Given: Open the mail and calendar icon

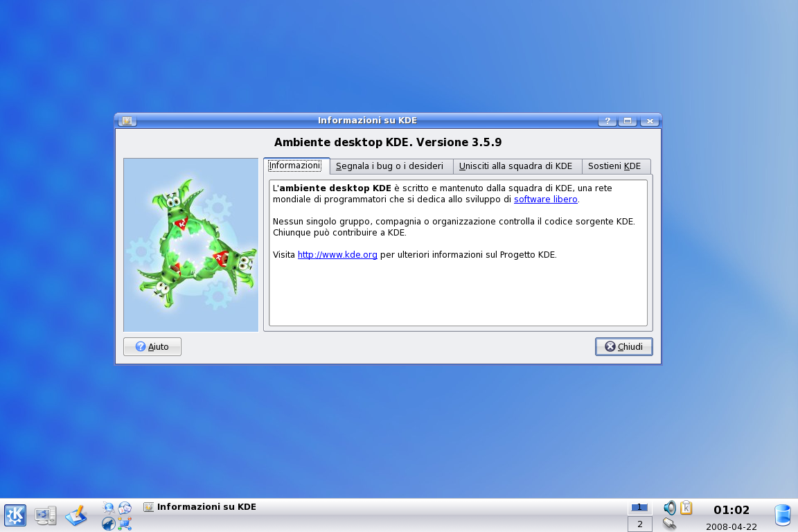Looking at the screenshot, I should [x=125, y=508].
